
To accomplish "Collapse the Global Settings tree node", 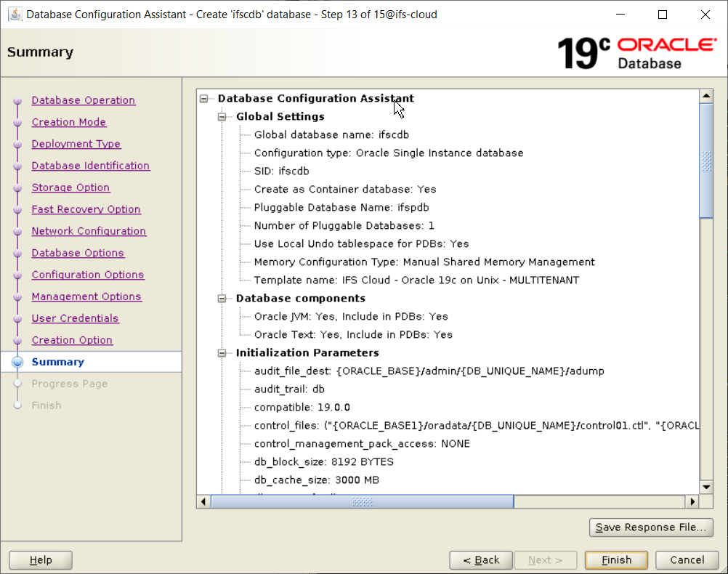I will [222, 116].
